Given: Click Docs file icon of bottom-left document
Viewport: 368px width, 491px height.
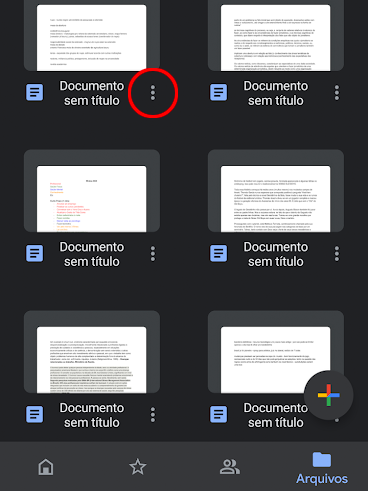Looking at the screenshot, I should [x=35, y=414].
